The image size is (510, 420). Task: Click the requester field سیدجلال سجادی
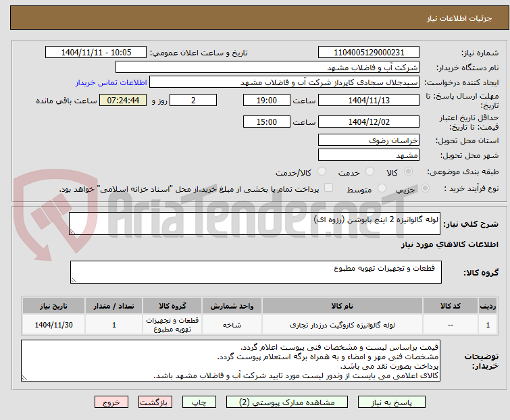(284, 82)
